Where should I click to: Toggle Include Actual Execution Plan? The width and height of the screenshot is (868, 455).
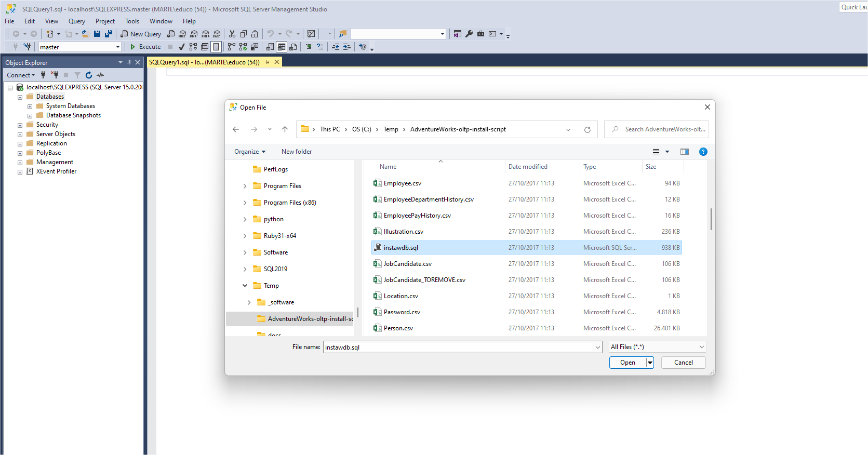pyautogui.click(x=232, y=47)
